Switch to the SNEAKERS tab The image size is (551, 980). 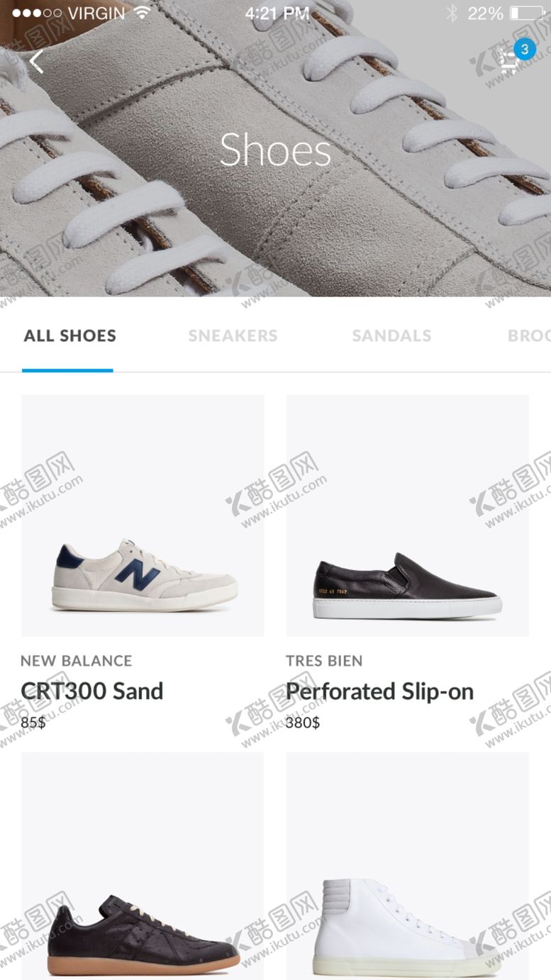click(233, 335)
